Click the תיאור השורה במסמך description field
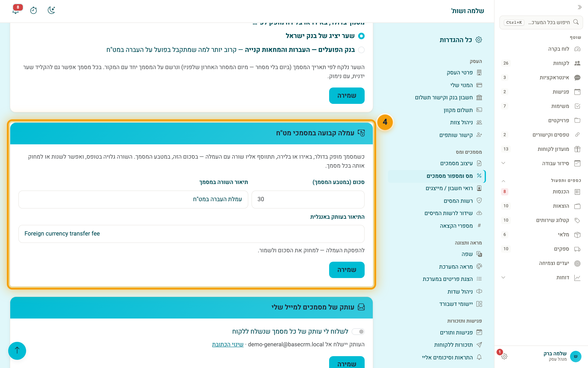 point(133,199)
